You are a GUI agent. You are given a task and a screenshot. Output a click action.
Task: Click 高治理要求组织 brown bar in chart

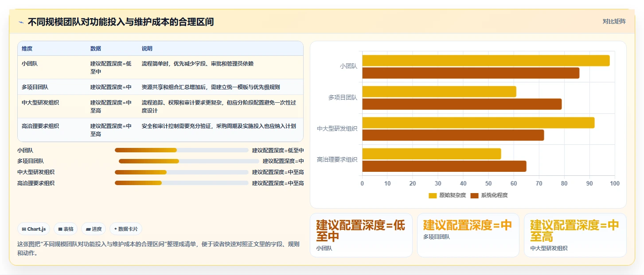pyautogui.click(x=444, y=166)
